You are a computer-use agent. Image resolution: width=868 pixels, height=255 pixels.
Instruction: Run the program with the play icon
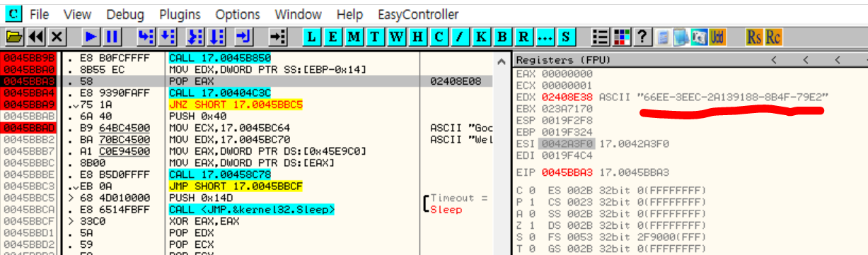tap(91, 36)
